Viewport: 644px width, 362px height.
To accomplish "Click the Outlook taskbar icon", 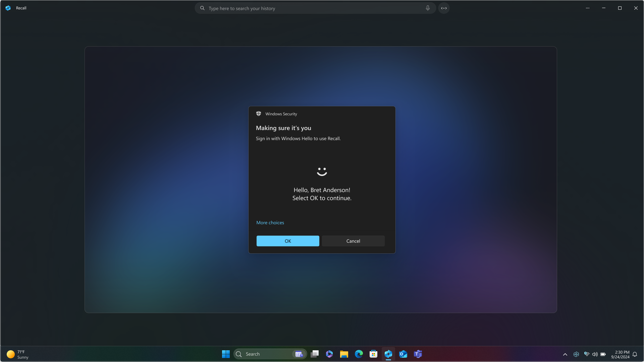I will (404, 354).
